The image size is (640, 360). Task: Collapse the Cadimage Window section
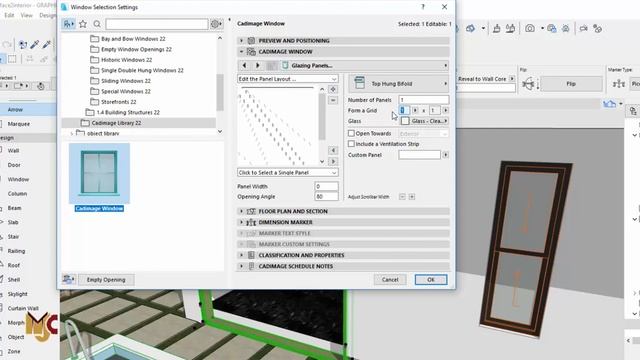point(241,52)
